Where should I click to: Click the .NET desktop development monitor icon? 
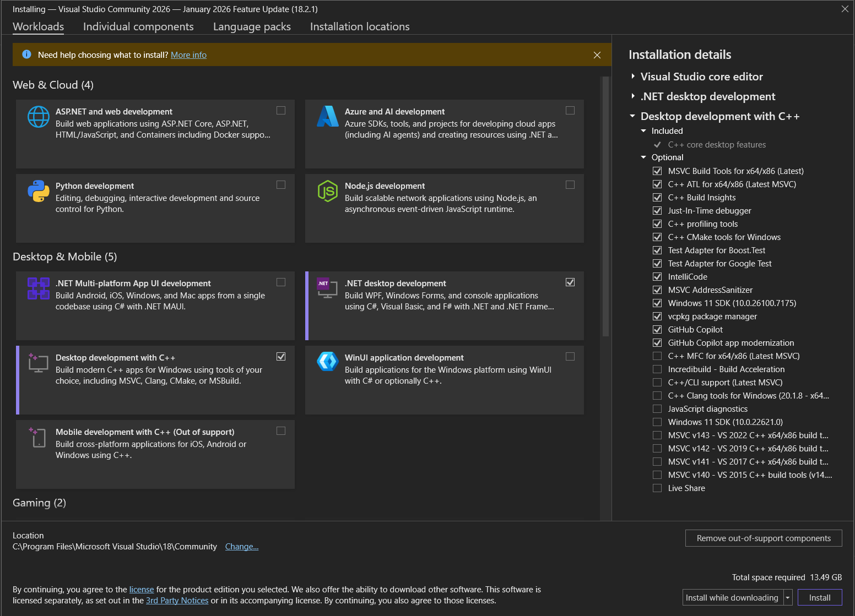point(328,288)
